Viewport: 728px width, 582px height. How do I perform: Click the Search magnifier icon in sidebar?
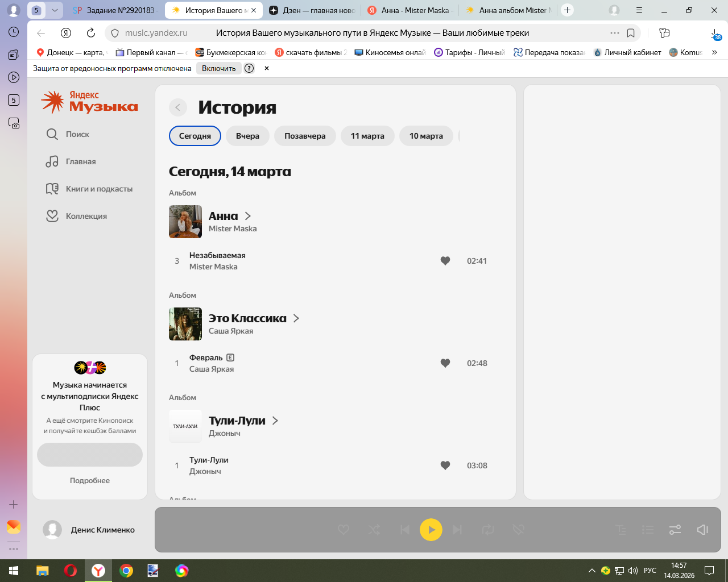pos(52,134)
